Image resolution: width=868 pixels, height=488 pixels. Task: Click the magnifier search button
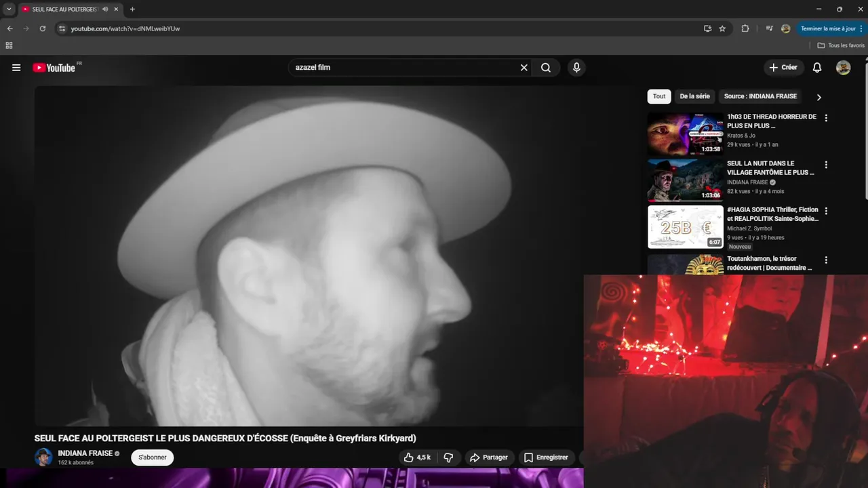(546, 68)
